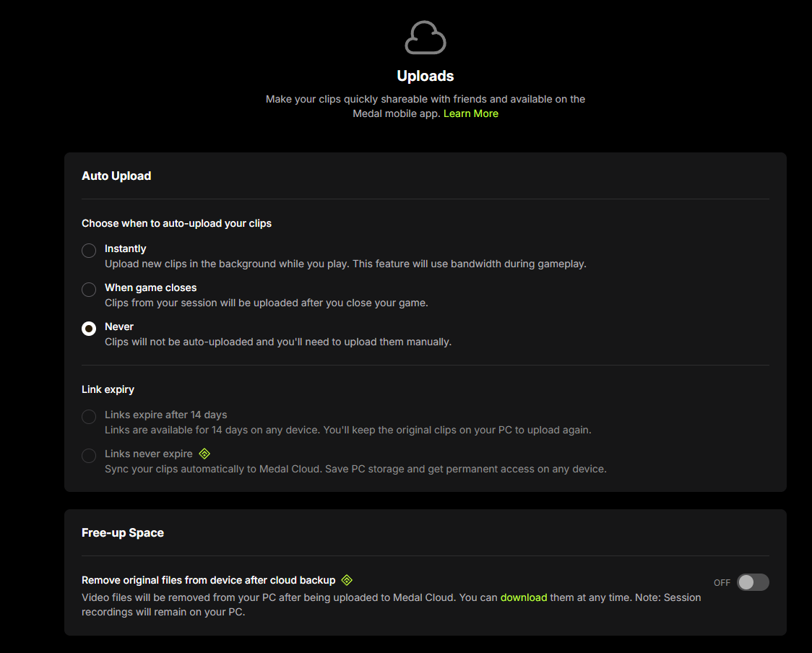Click the OFF label beside the switch
Image resolution: width=812 pixels, height=653 pixels.
722,583
